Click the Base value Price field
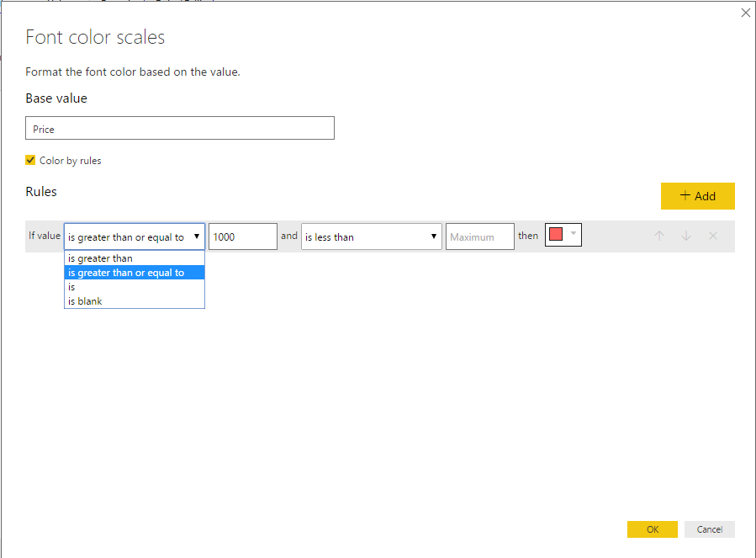The image size is (756, 558). [x=179, y=129]
